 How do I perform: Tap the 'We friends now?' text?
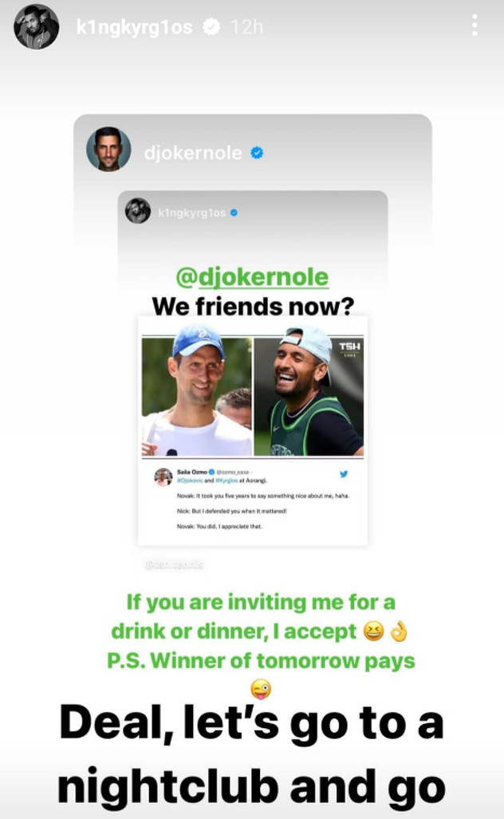pos(253,306)
